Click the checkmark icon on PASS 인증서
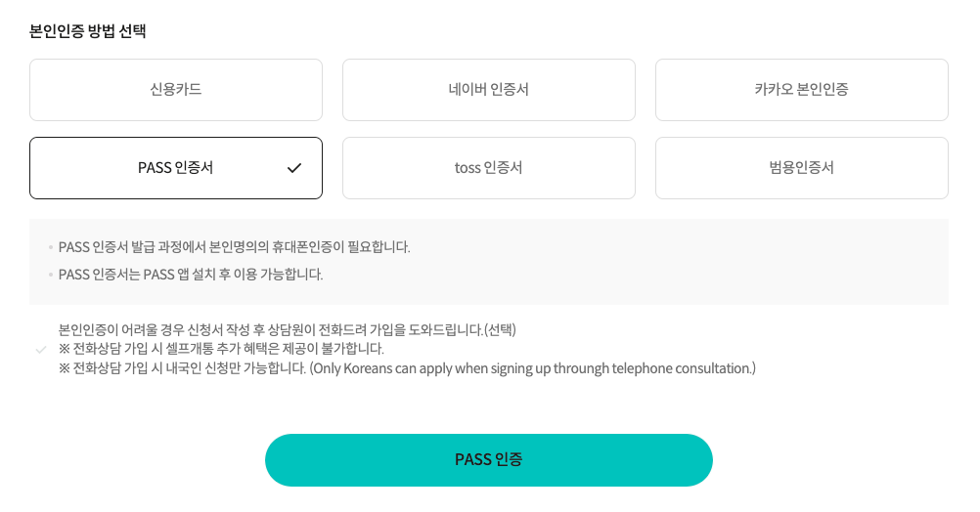Viewport: 980px width, 512px height. coord(294,168)
